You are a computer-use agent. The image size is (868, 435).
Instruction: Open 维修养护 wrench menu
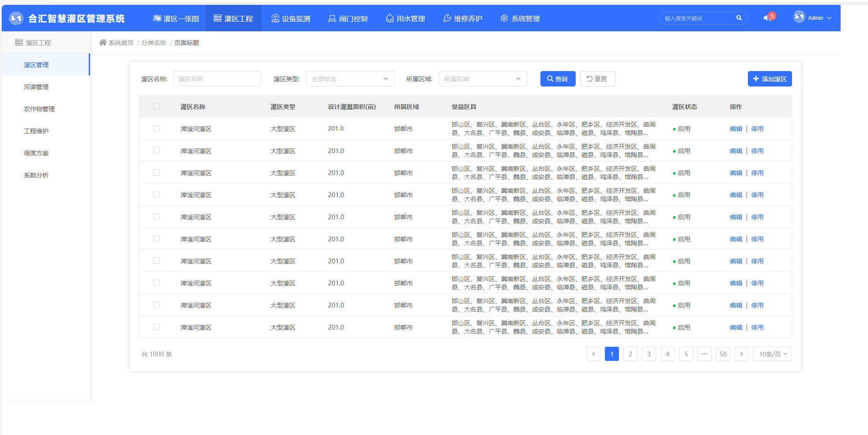pos(463,19)
